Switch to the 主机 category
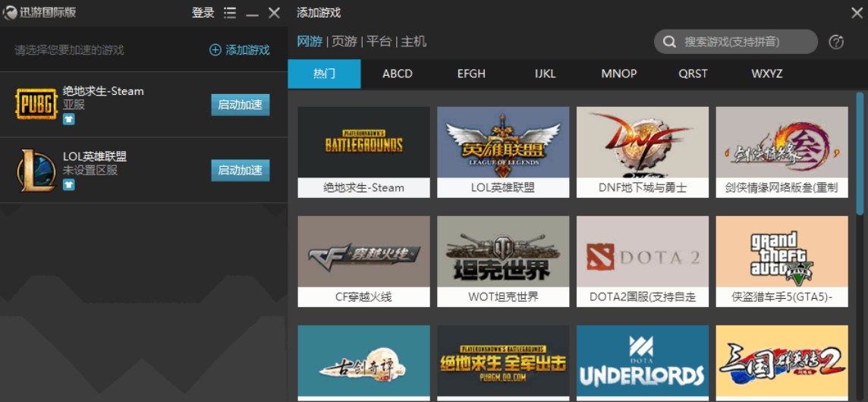868x402 pixels. (414, 41)
